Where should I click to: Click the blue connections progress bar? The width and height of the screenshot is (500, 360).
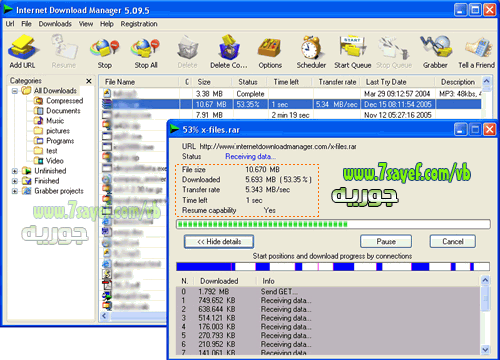pos(333,267)
